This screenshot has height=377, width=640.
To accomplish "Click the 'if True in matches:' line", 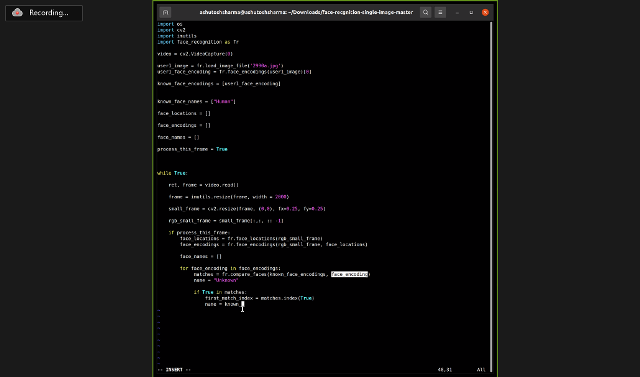I will [220, 292].
